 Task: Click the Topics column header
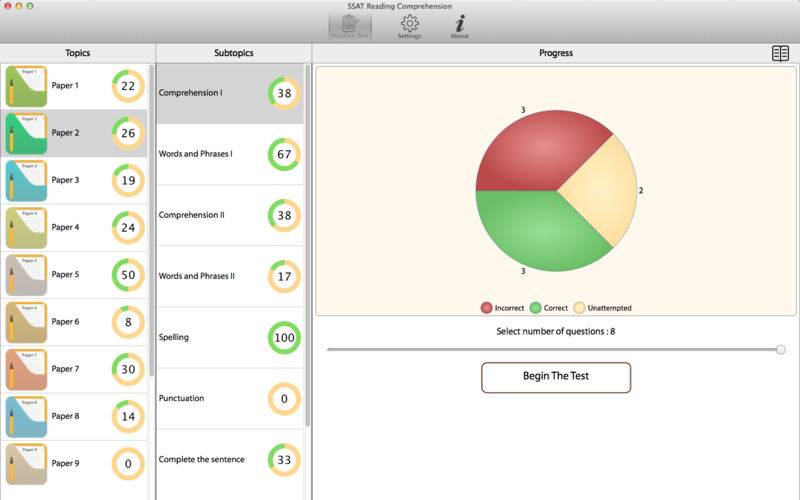[x=78, y=53]
